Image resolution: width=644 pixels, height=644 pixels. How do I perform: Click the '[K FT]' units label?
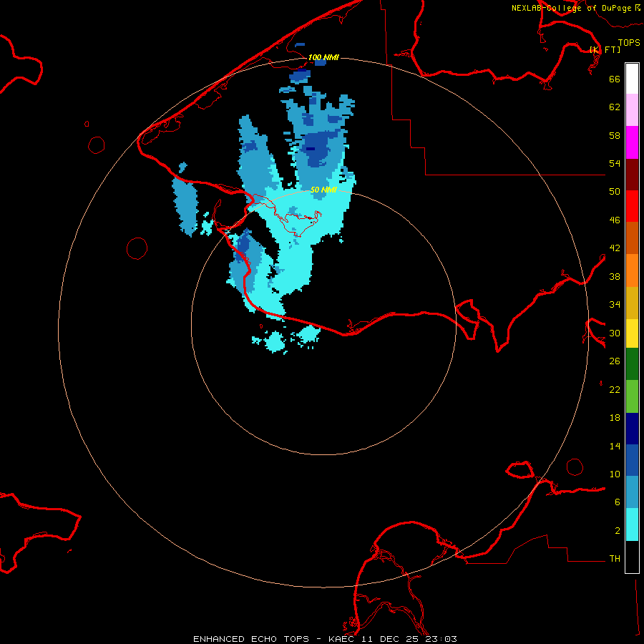605,49
